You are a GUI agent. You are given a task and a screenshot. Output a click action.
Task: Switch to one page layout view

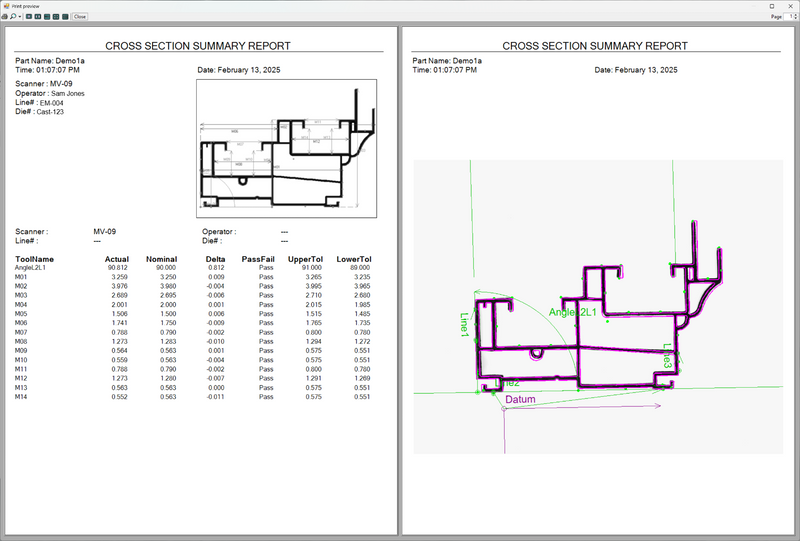pyautogui.click(x=29, y=17)
